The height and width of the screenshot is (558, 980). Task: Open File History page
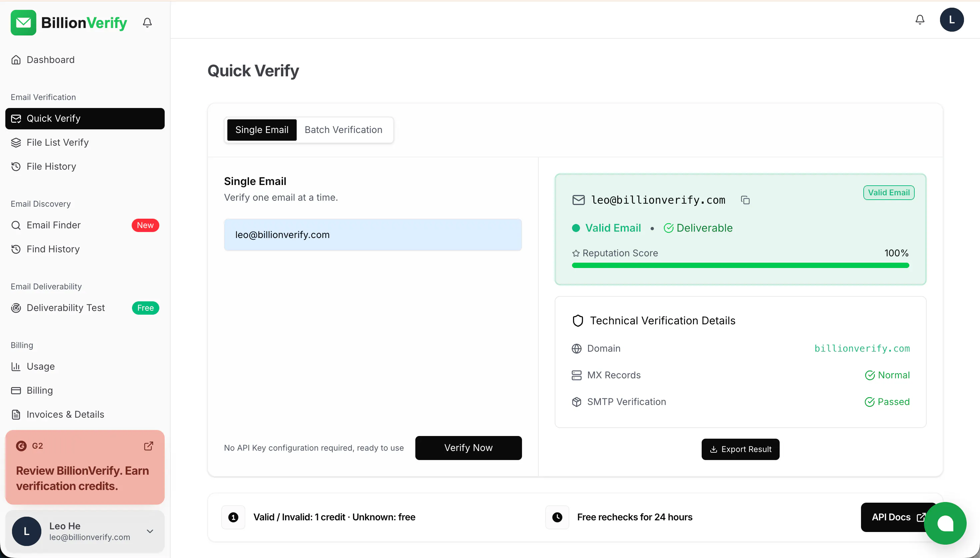[x=85, y=167]
